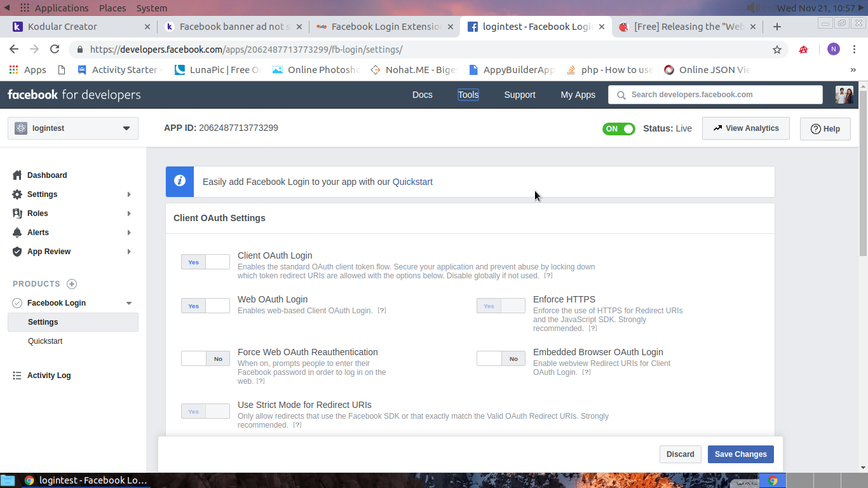Expand the Settings submenu arrow in the sidebar
The width and height of the screenshot is (868, 488).
[129, 194]
